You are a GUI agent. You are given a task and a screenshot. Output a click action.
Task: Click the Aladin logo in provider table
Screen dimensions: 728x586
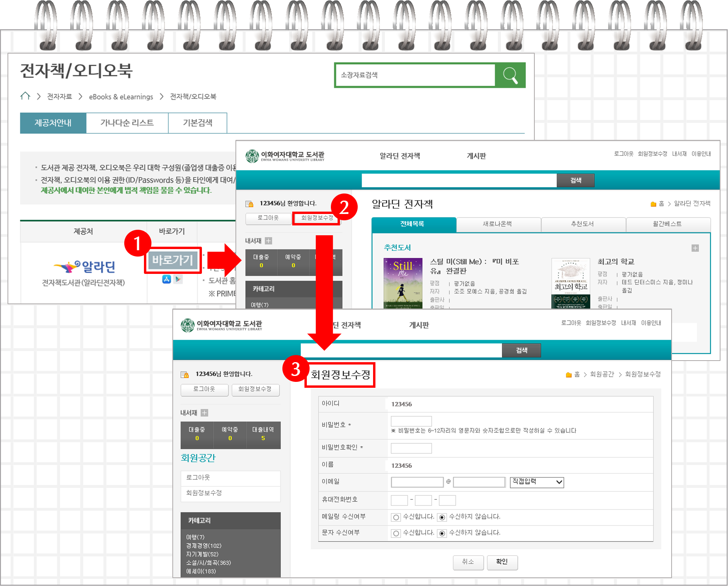point(84,267)
